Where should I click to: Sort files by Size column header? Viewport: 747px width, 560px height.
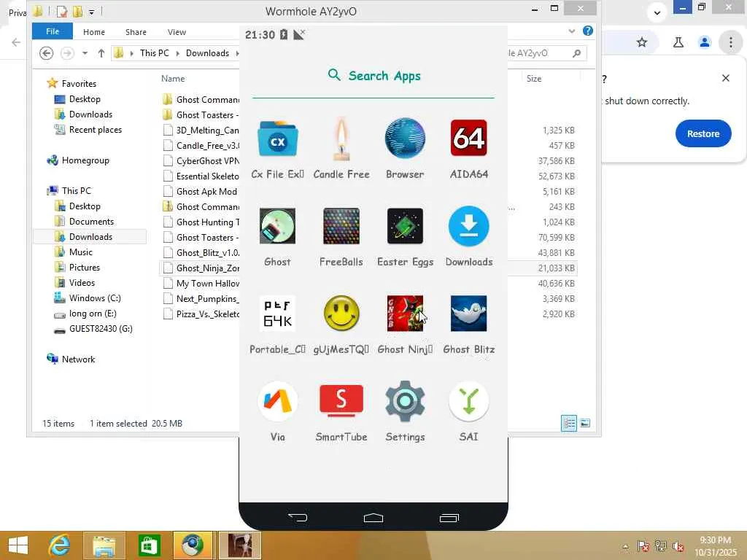click(x=533, y=79)
